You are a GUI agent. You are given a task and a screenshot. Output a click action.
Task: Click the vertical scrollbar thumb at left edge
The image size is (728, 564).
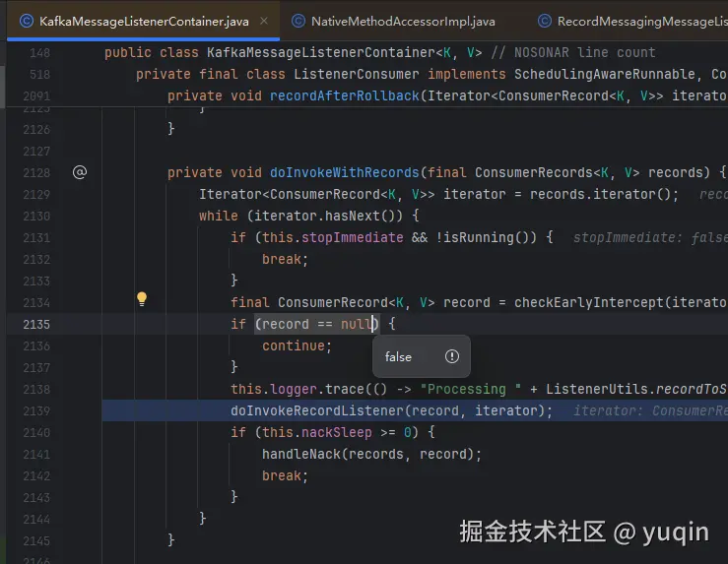tap(2, 87)
